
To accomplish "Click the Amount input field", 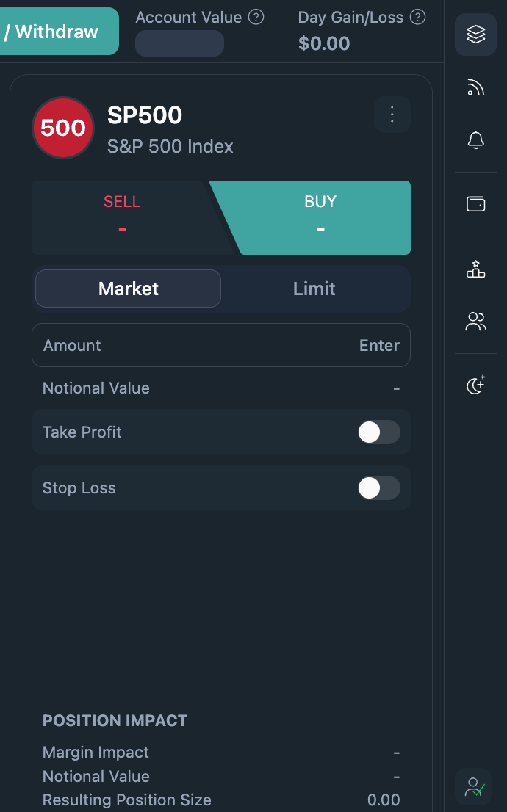I will [x=220, y=345].
